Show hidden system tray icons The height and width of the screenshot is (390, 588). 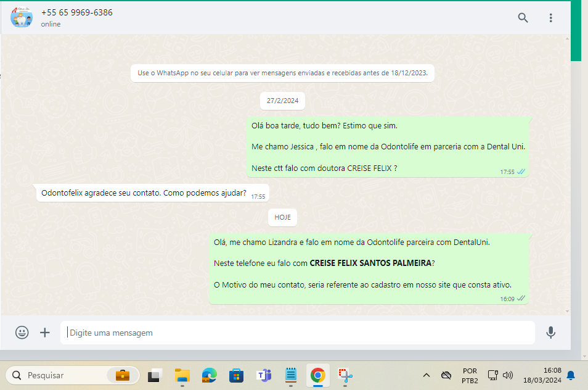(x=426, y=375)
